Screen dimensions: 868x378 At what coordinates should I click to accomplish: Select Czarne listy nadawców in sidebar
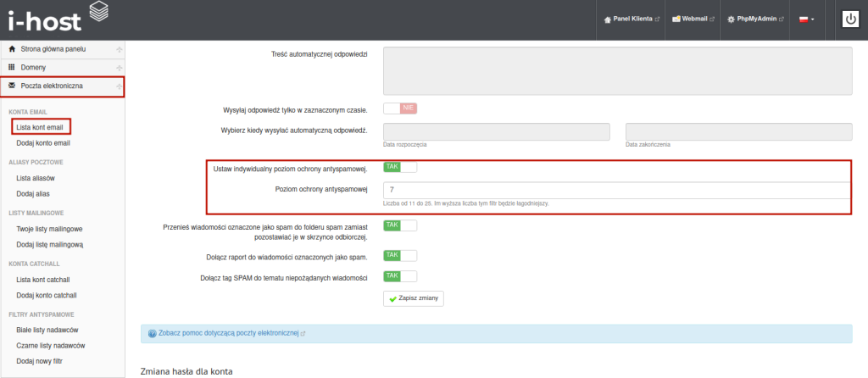51,346
